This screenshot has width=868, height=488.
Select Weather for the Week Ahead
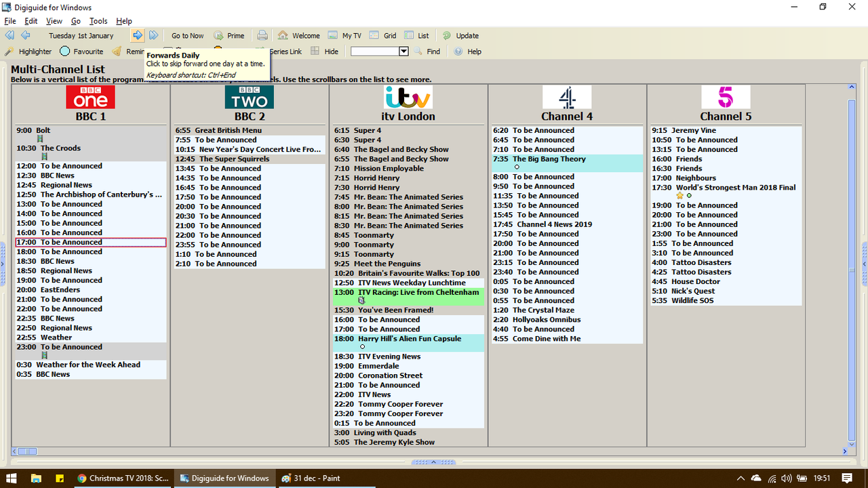point(90,365)
